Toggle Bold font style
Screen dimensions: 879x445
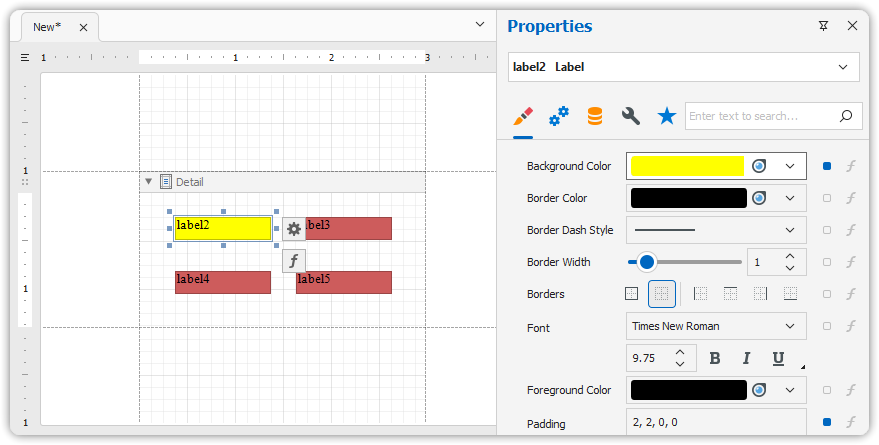click(714, 358)
